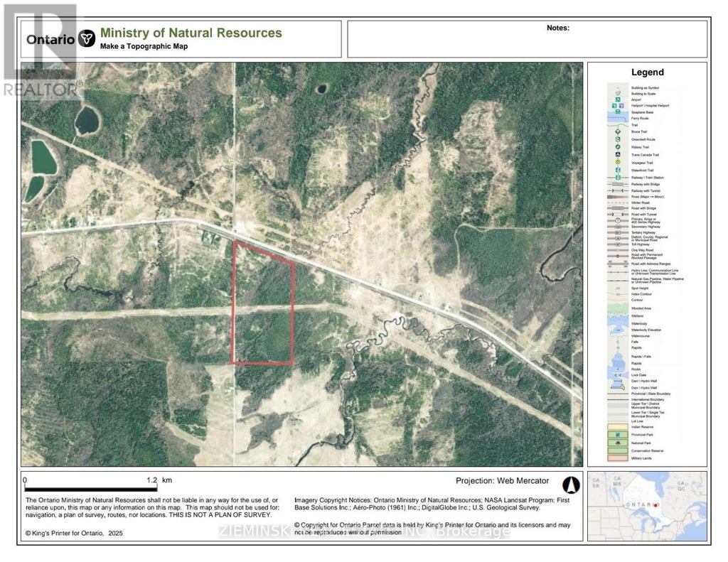The image size is (728, 562).
Task: Click the north arrow compass icon
Action: [571, 485]
